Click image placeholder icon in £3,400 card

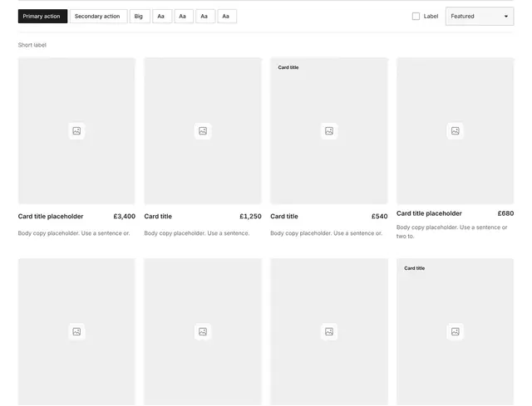[76, 131]
